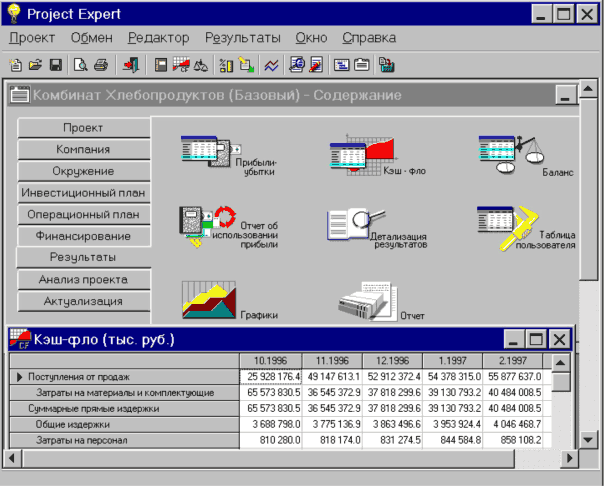The width and height of the screenshot is (604, 486).
Task: Click the Кэш-фло table scroll up arrow
Action: (560, 362)
